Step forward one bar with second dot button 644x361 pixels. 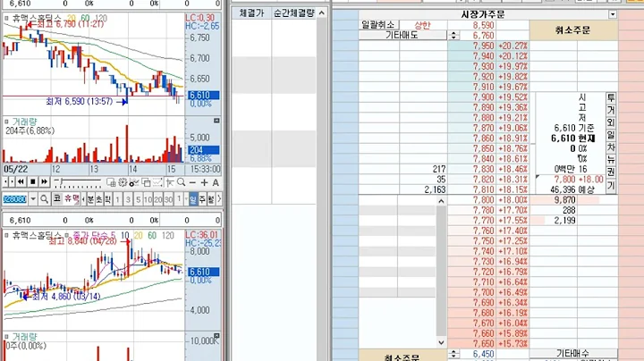click(12, 181)
